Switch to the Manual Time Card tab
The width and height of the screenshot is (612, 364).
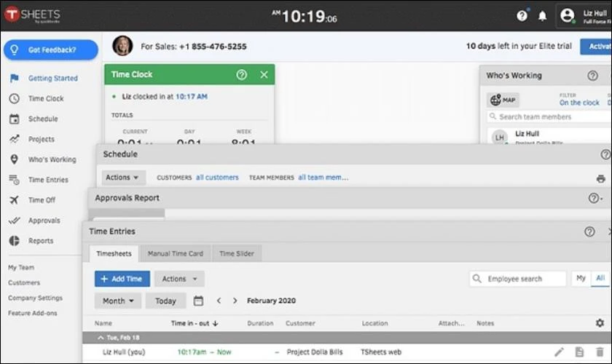[x=176, y=253]
